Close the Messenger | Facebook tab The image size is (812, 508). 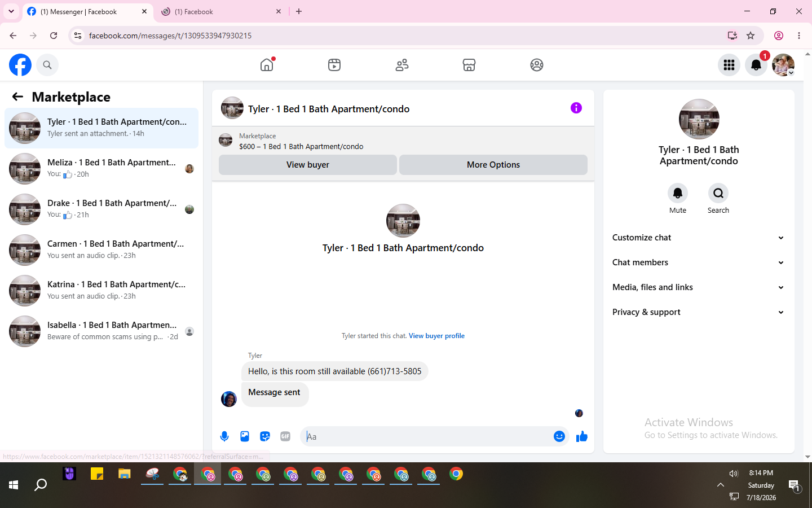(x=144, y=11)
